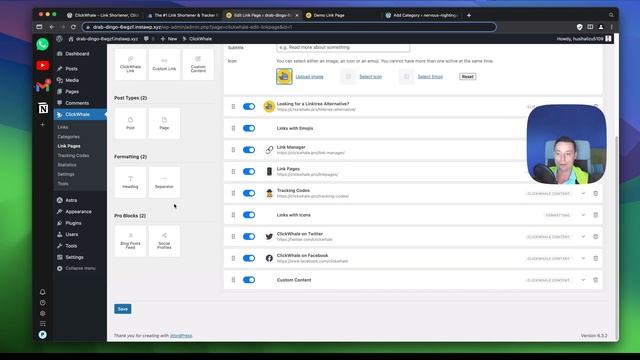Add the Blog Posts Feed pro block
The image size is (640, 360).
coord(130,241)
